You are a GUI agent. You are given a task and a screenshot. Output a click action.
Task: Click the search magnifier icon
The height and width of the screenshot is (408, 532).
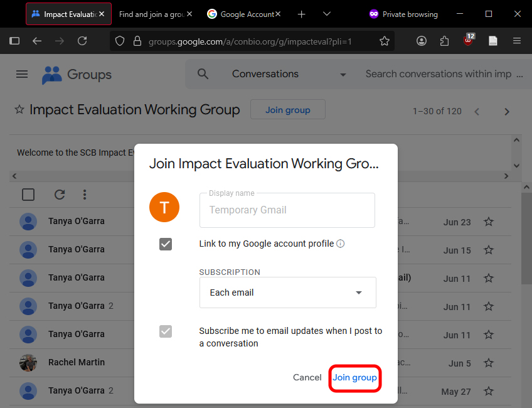tap(203, 74)
